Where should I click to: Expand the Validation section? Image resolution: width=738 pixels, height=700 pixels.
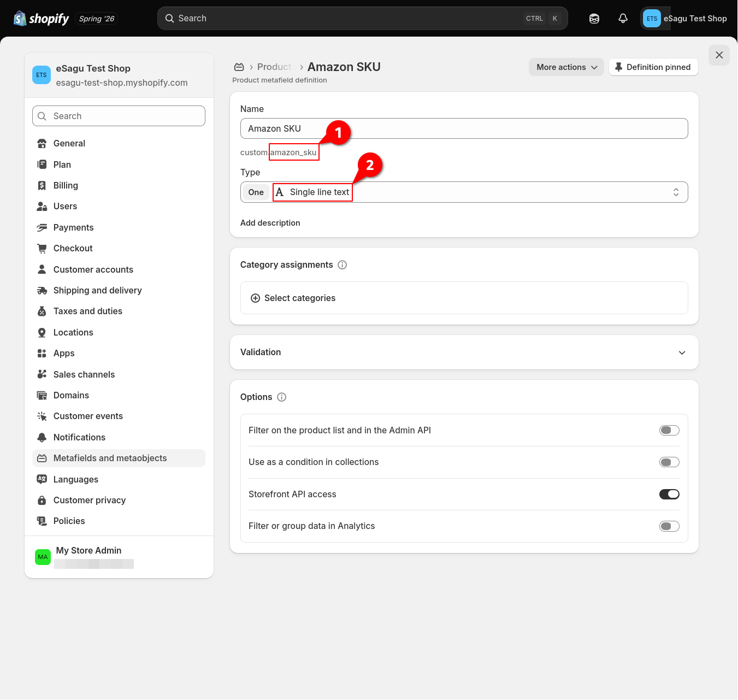coord(464,352)
